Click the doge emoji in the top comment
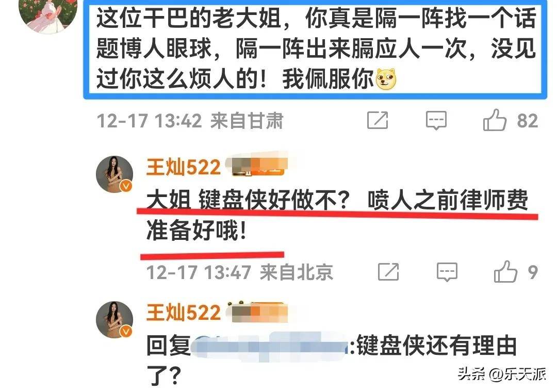The height and width of the screenshot is (392, 557). [386, 78]
